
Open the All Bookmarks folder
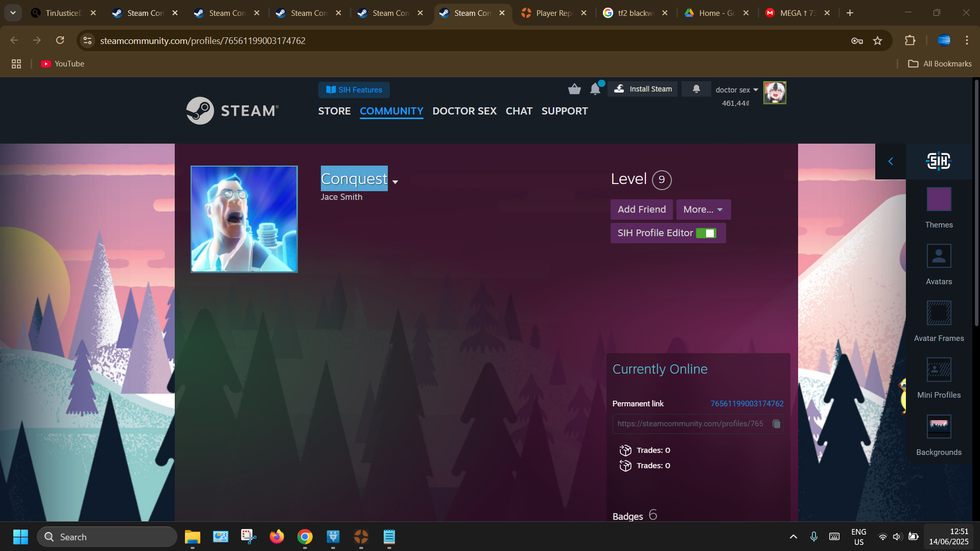point(940,64)
